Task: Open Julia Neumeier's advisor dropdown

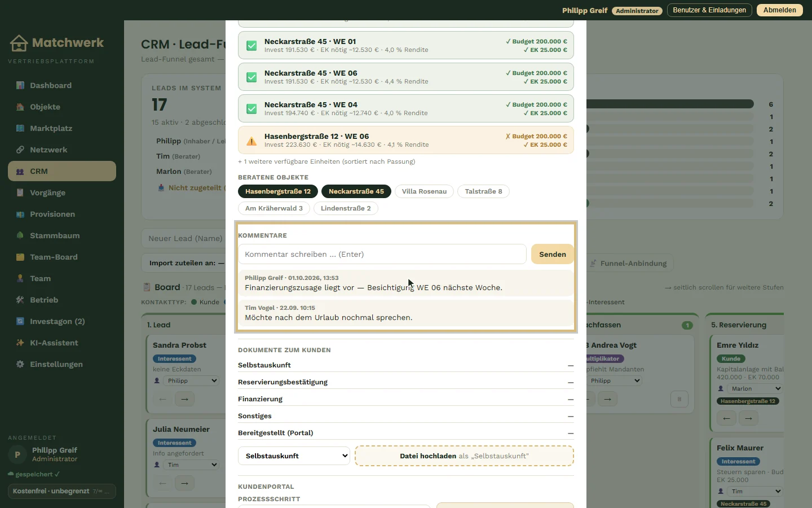Action: tap(192, 465)
